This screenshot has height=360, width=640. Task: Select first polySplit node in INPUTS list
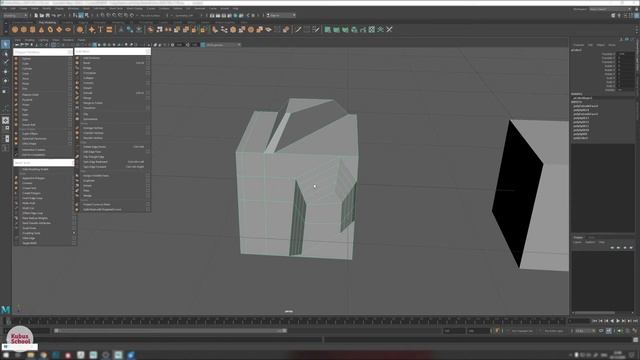[581, 110]
